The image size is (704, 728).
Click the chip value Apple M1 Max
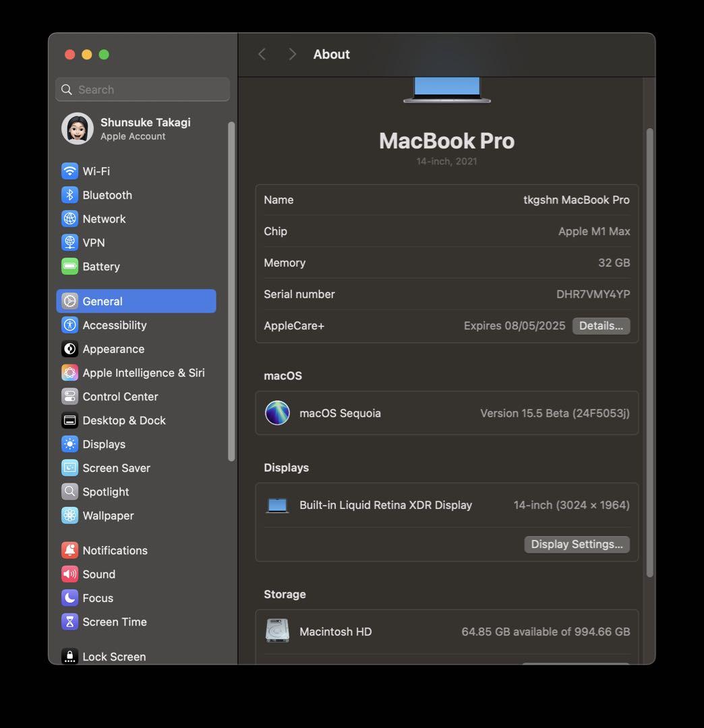(x=594, y=231)
